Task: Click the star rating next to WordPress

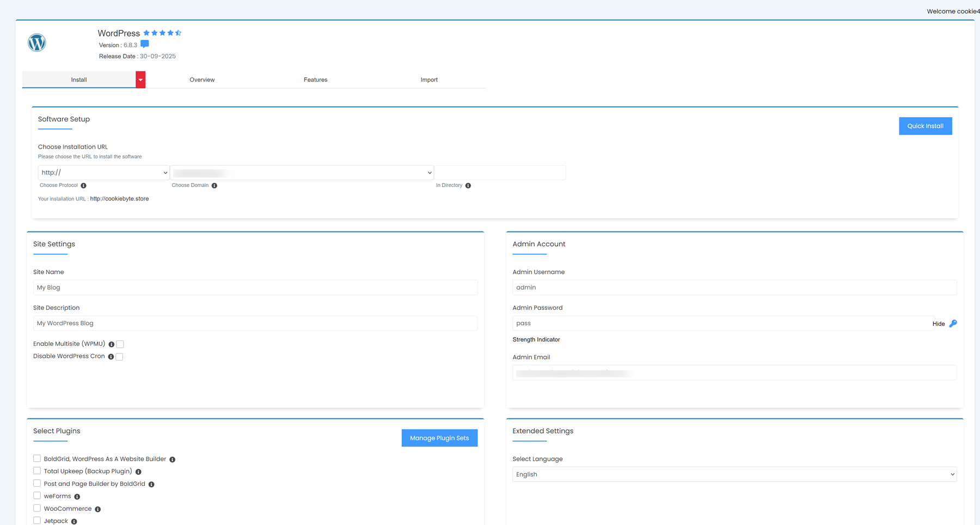Action: [x=162, y=33]
